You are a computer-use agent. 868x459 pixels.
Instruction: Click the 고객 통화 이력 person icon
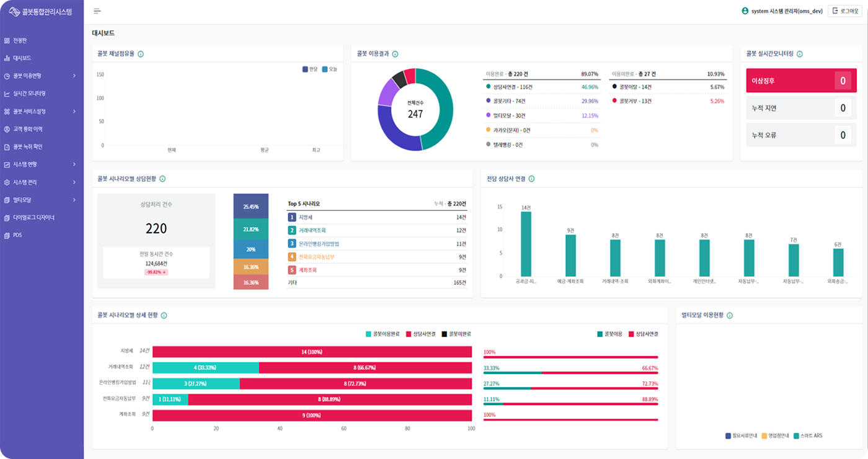pyautogui.click(x=7, y=129)
